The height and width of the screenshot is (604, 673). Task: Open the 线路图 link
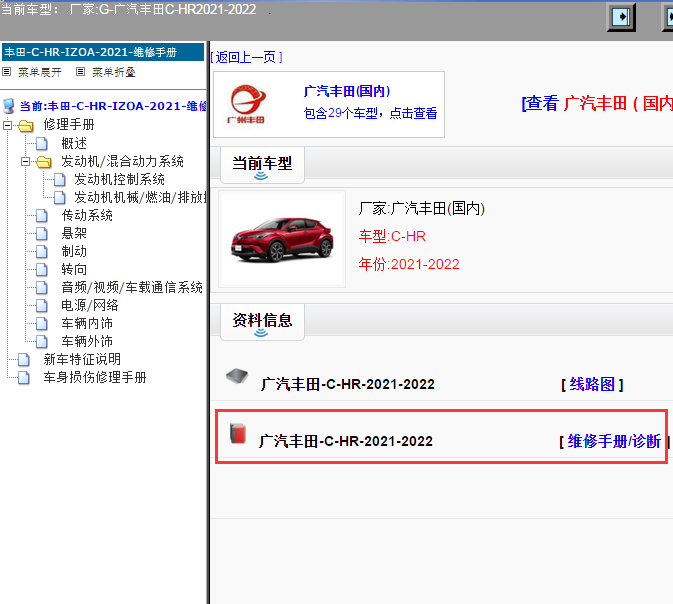click(592, 384)
